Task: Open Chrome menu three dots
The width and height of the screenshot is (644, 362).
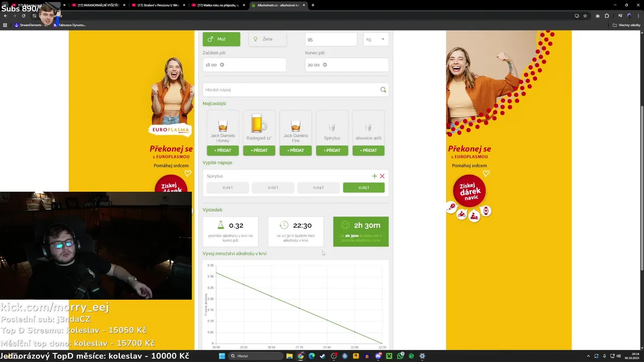Action: pyautogui.click(x=638, y=16)
